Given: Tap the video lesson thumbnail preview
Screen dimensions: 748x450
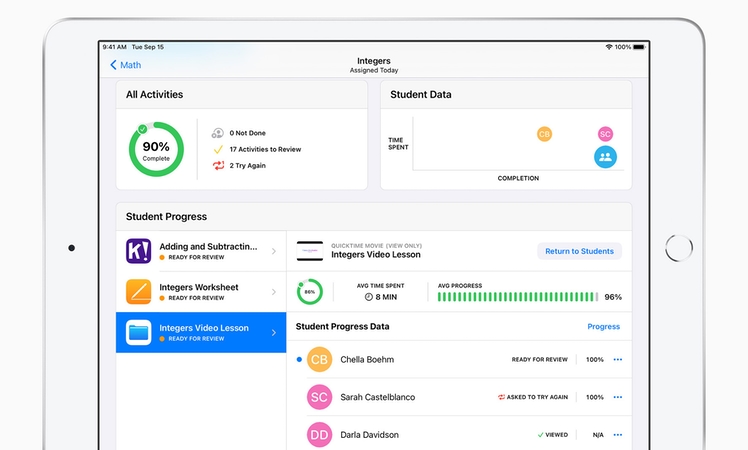Looking at the screenshot, I should 310,251.
